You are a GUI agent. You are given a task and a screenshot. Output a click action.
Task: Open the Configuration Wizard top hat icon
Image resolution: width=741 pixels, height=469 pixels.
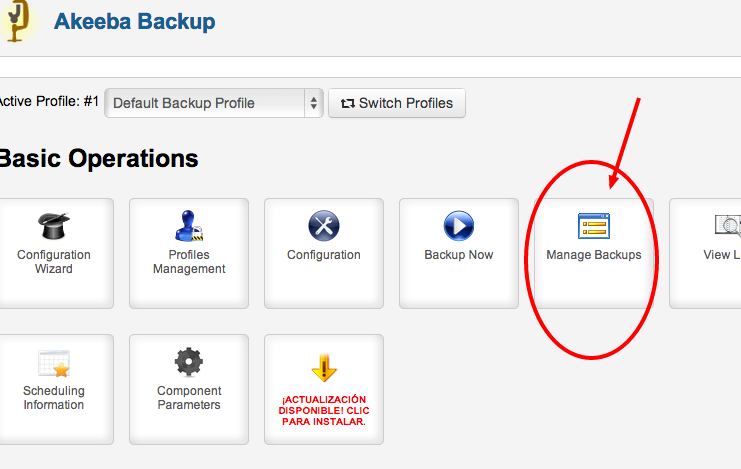coord(53,226)
